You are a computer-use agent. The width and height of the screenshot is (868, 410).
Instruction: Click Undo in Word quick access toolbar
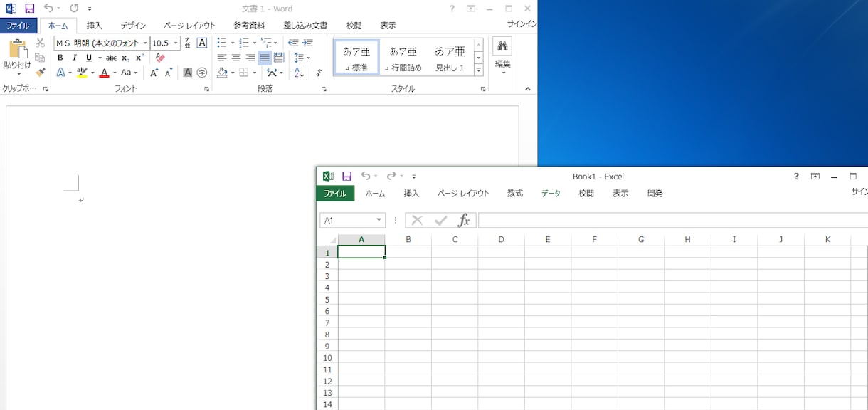click(48, 9)
